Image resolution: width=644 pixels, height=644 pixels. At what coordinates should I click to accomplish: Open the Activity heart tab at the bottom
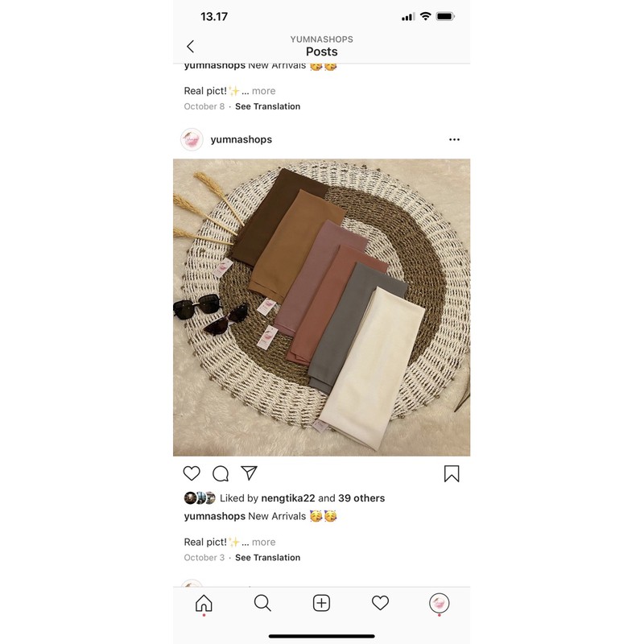[380, 603]
